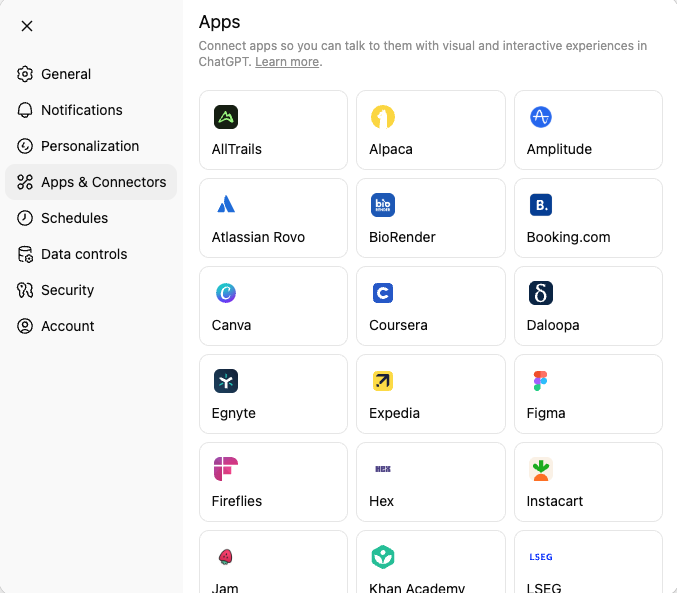The width and height of the screenshot is (677, 593).
Task: Open the Notifications settings label
Action: click(82, 110)
